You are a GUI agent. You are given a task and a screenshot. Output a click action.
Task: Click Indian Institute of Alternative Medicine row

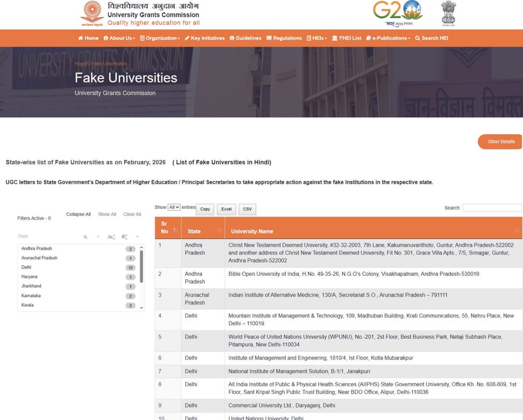[338, 299]
